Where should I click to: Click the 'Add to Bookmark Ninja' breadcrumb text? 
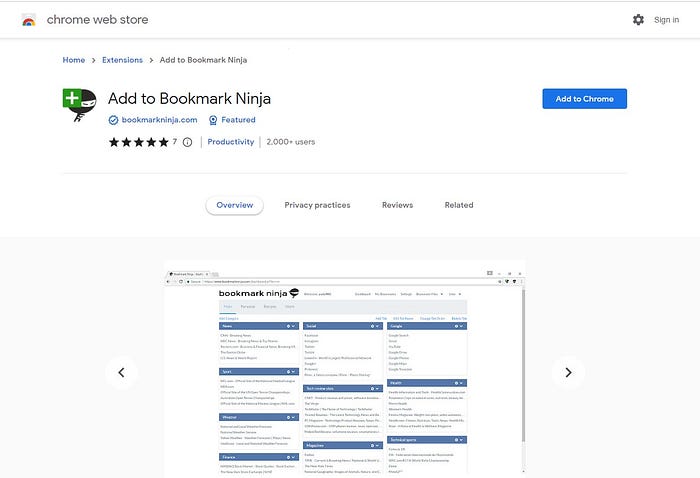pos(203,60)
